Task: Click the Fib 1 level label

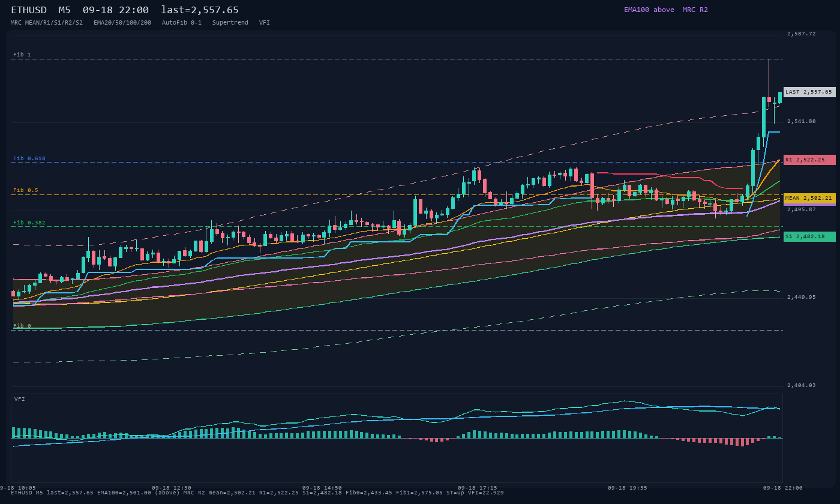Action: (x=22, y=55)
